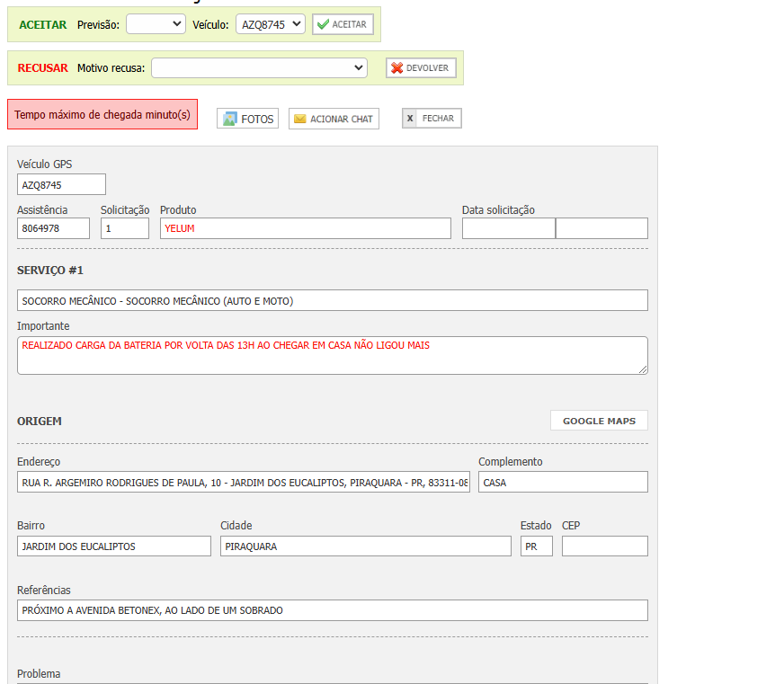Click the Endereço address field
Screen dimensions: 784x684
tap(243, 483)
